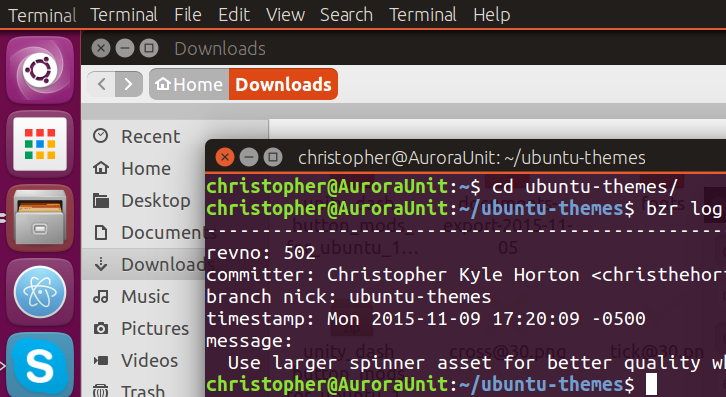This screenshot has width=726, height=397.
Task: Launch the Atom editor from the dock
Action: coord(40,292)
